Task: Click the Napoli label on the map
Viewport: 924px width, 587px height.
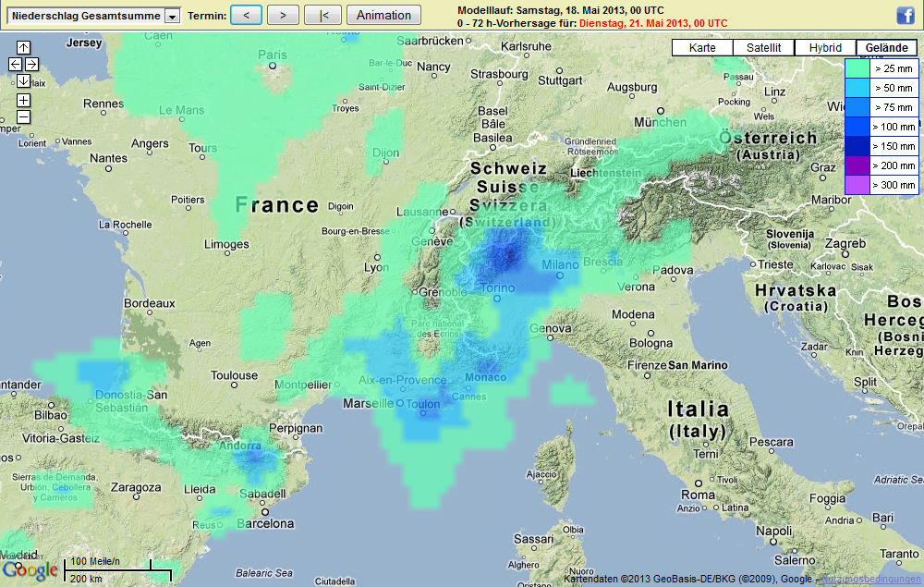Action: coord(773,531)
